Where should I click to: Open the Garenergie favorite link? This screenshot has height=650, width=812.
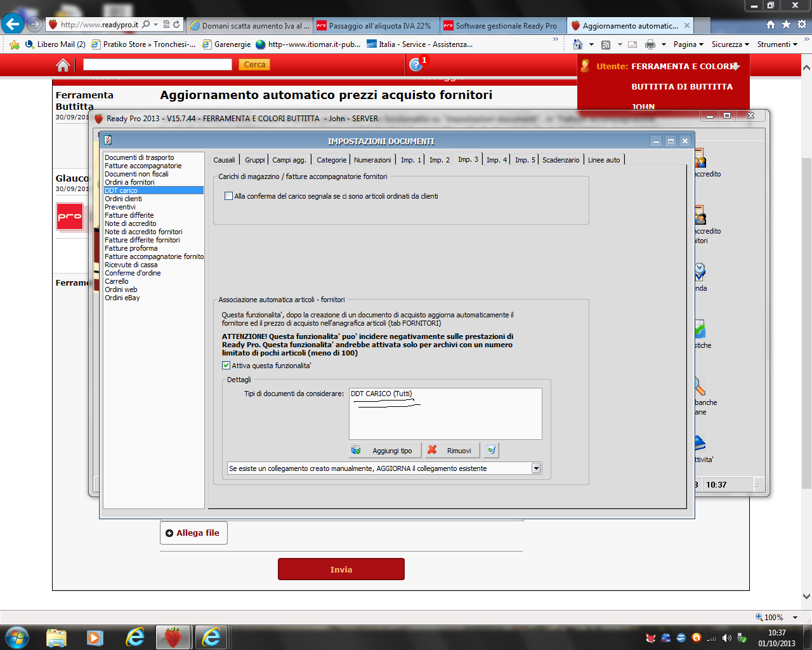[226, 44]
